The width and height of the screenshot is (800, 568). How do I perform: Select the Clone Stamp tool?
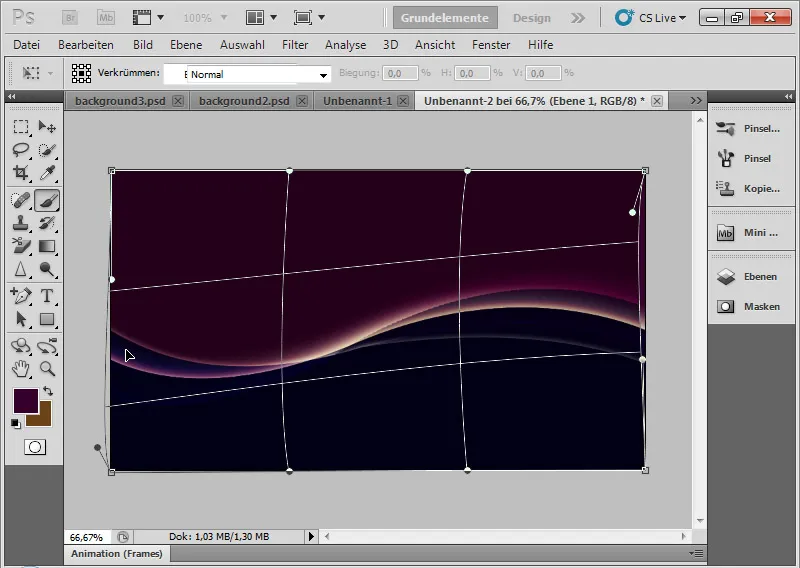(21, 223)
